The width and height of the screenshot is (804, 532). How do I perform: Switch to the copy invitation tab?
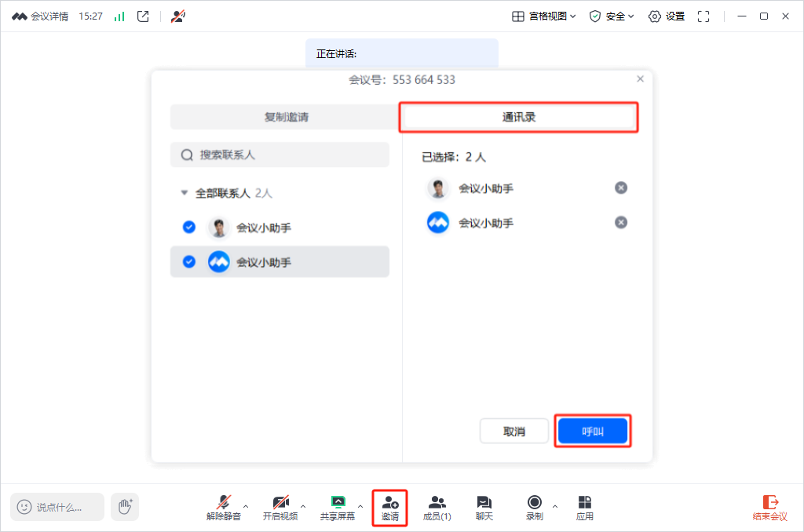285,117
